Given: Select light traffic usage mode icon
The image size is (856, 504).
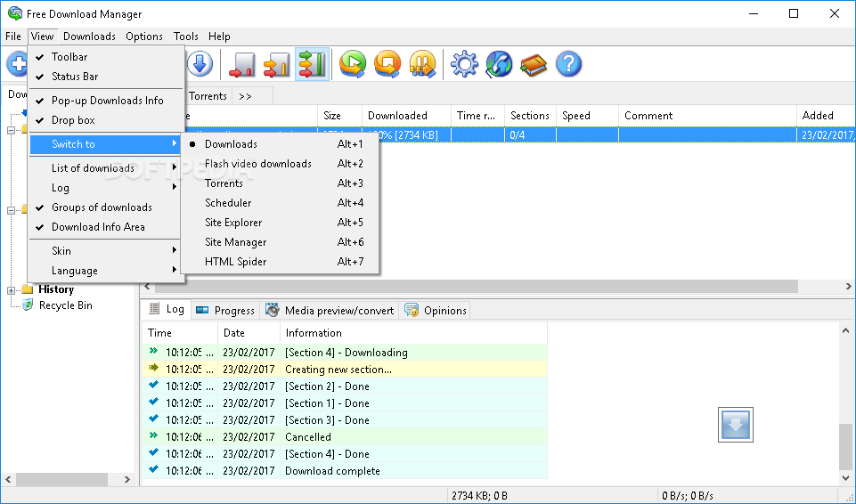Looking at the screenshot, I should point(242,64).
